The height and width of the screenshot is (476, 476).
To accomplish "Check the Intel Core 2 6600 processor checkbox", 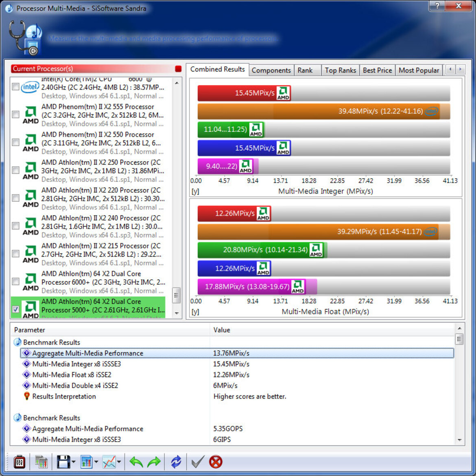I will pos(15,87).
